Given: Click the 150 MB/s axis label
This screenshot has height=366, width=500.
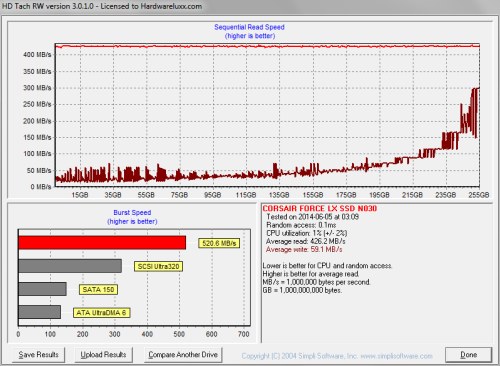Looking at the screenshot, I should [37, 137].
